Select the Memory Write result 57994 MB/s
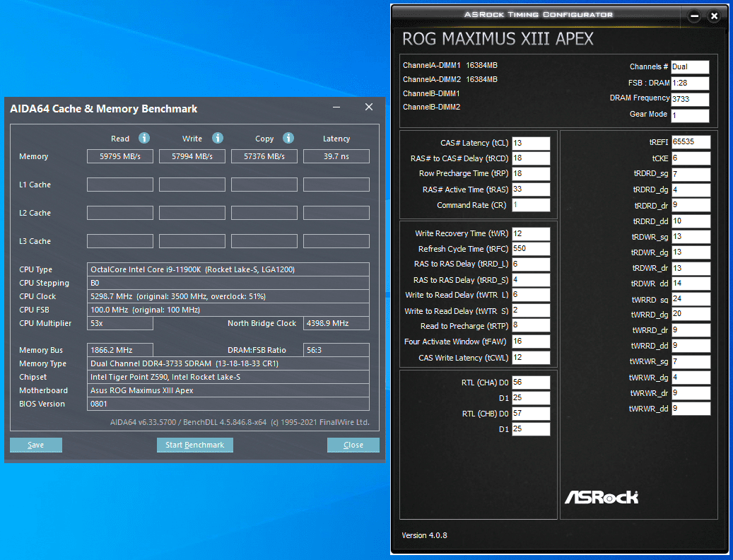The height and width of the screenshot is (560, 733). click(x=192, y=156)
